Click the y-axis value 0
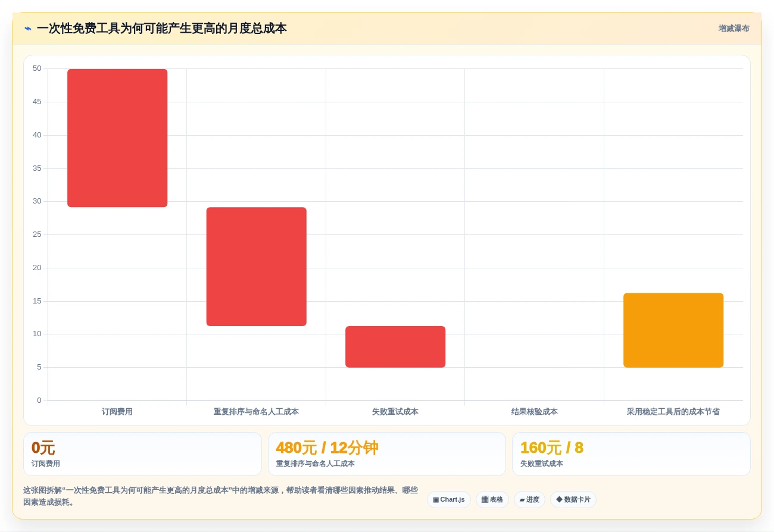Viewport: 774px width, 532px height. [x=39, y=400]
